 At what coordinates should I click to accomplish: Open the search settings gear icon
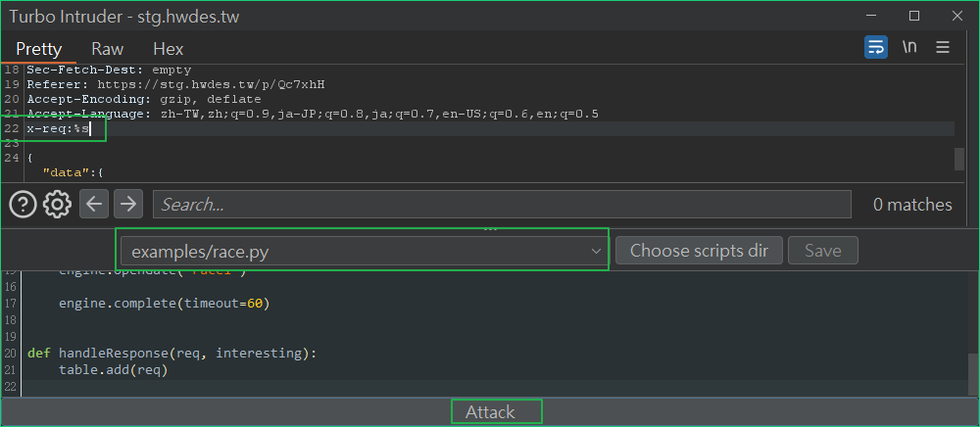(57, 204)
